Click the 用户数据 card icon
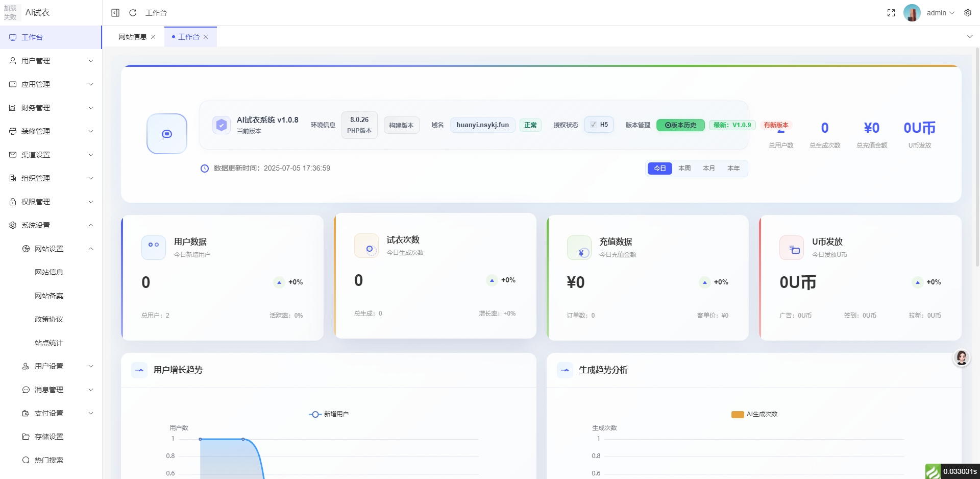 (x=154, y=248)
